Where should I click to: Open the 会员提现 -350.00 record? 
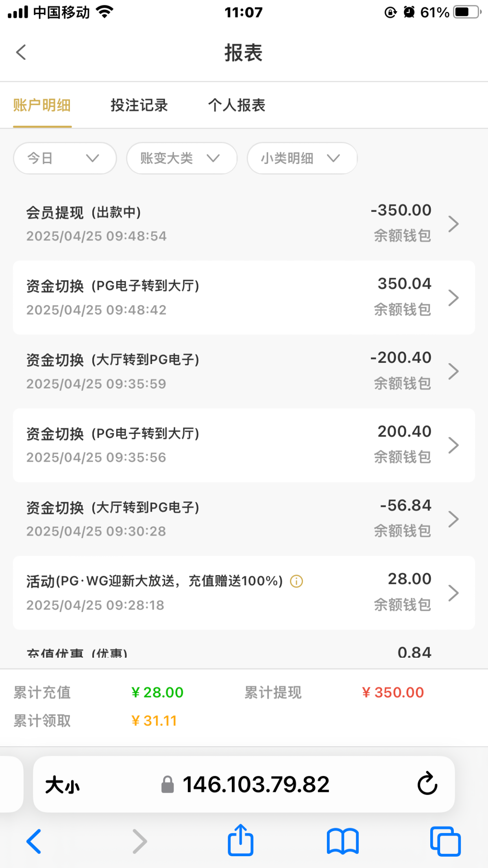(x=244, y=224)
